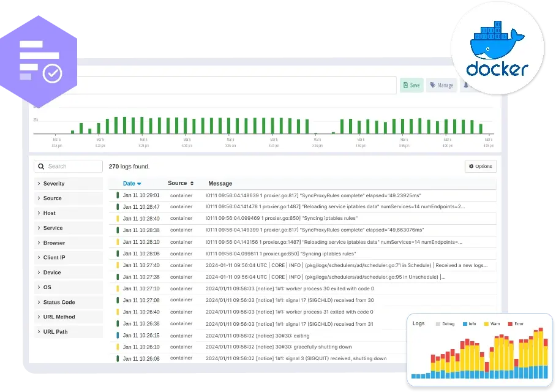Click the blue severity marker on 10:26:15 row
The width and height of the screenshot is (556, 392).
coord(118,335)
